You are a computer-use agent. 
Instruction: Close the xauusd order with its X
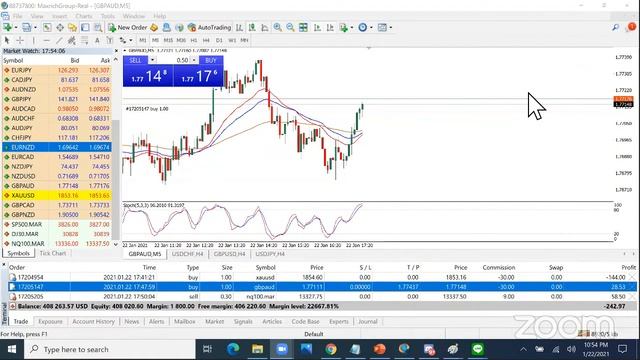(632, 277)
